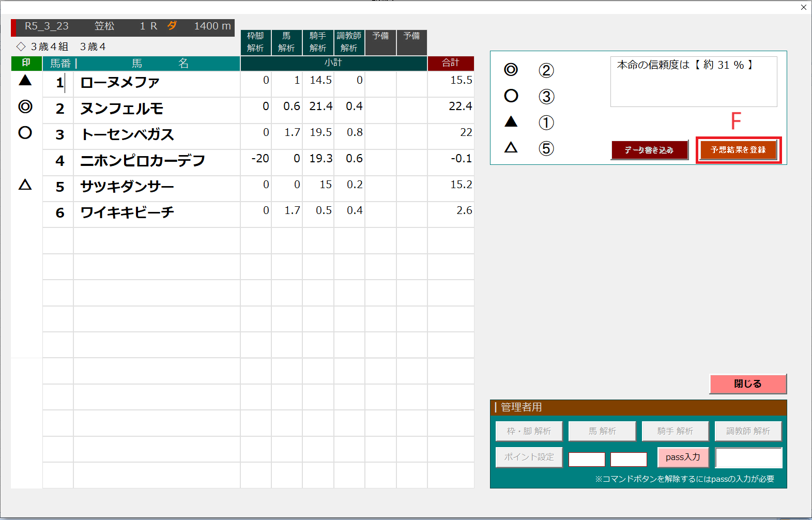Viewport: 812px width, 520px height.
Task: Select the horse name ニホンピロカーデフ cell
Action: [x=156, y=161]
